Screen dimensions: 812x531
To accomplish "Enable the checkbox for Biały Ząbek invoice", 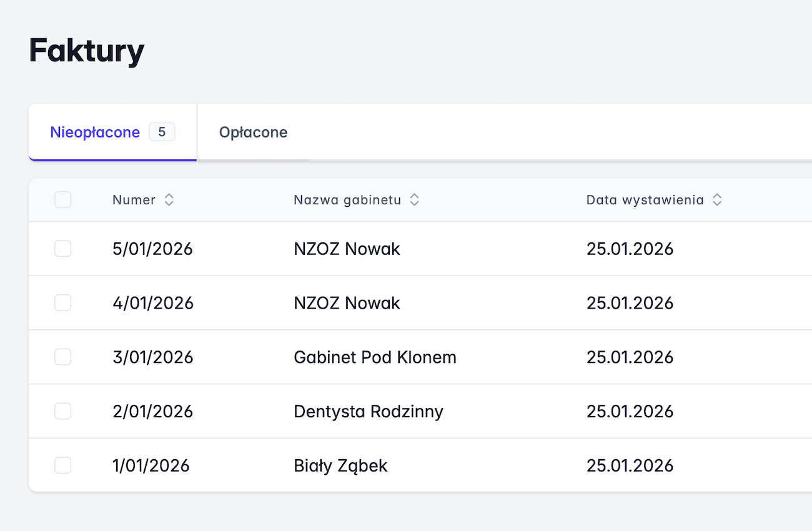I will tap(62, 465).
